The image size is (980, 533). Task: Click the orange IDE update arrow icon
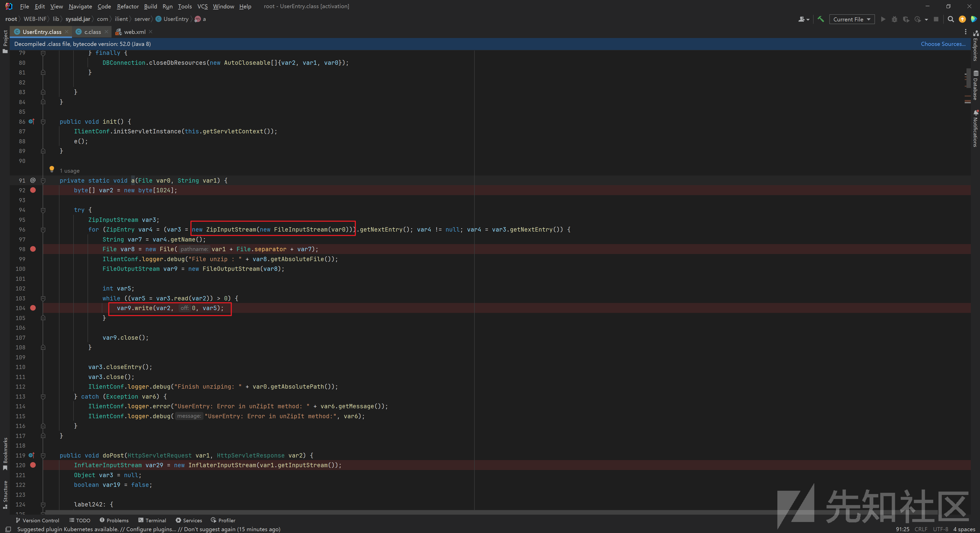pos(962,19)
